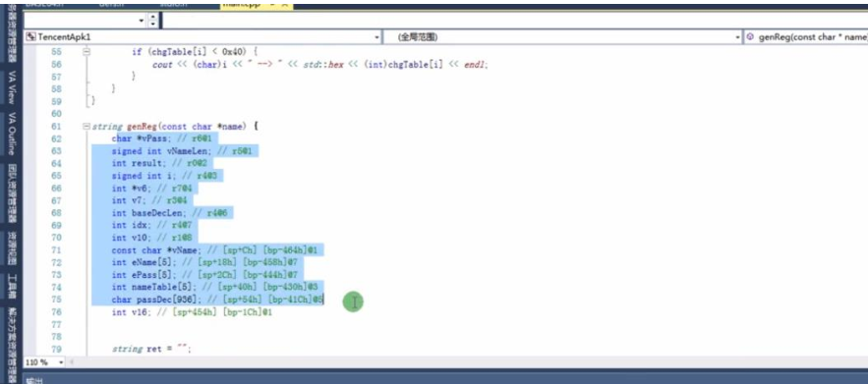Click the line 'char *vPass;'
868x384 pixels.
click(161, 138)
